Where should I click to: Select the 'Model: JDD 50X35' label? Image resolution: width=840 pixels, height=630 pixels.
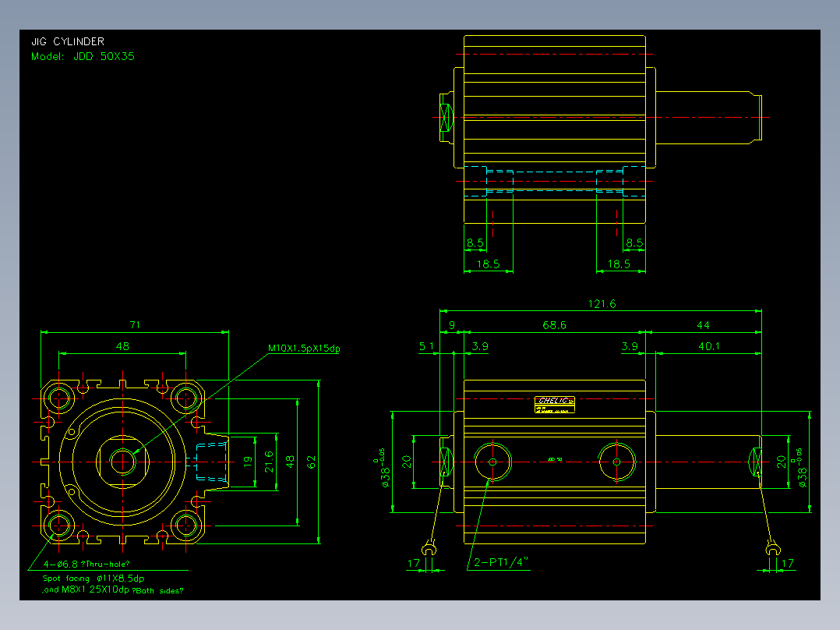click(x=83, y=56)
